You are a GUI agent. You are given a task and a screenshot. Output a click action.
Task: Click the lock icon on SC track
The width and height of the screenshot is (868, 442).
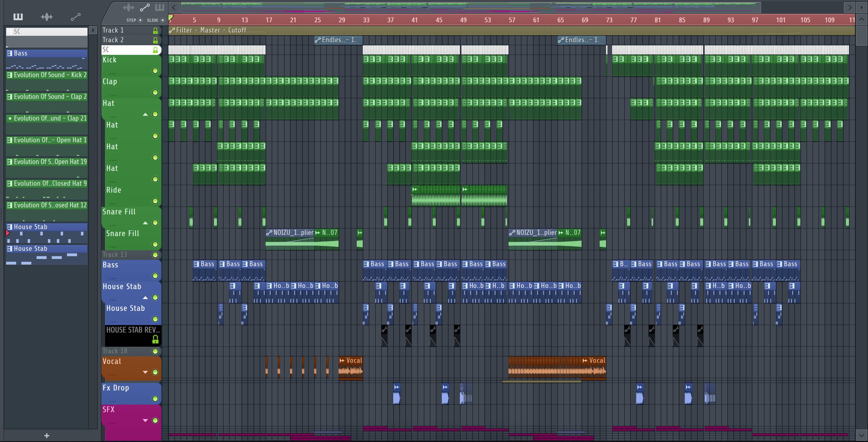[155, 50]
